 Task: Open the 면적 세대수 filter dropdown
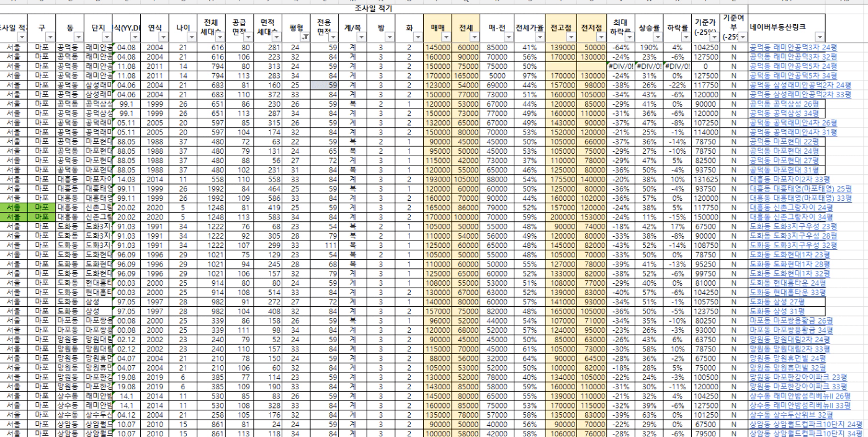[x=276, y=38]
